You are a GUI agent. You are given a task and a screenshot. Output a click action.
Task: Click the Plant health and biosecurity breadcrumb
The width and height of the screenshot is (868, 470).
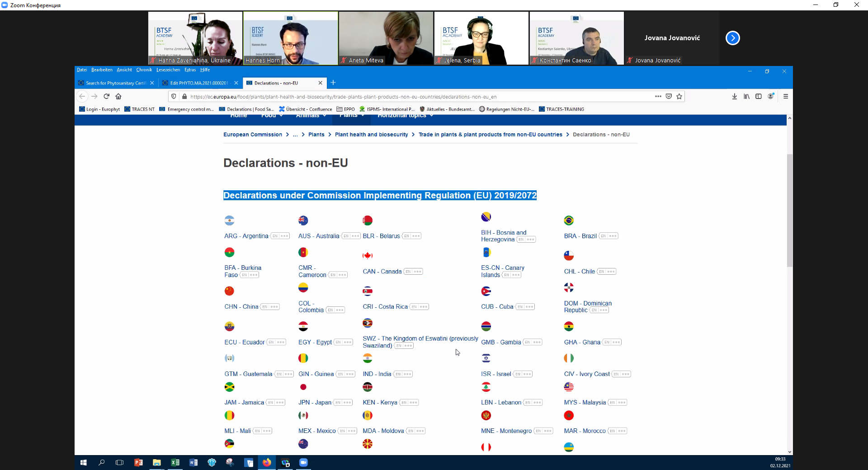[371, 135]
